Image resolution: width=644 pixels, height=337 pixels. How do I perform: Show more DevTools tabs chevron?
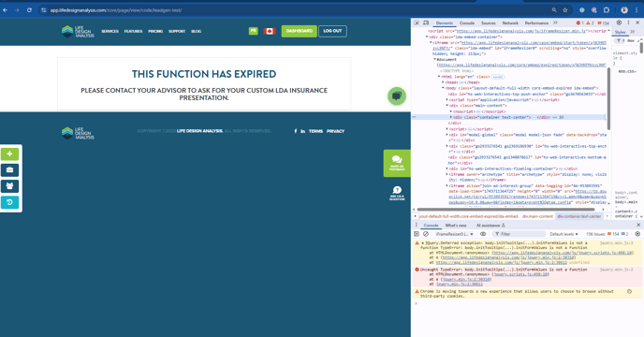[555, 23]
